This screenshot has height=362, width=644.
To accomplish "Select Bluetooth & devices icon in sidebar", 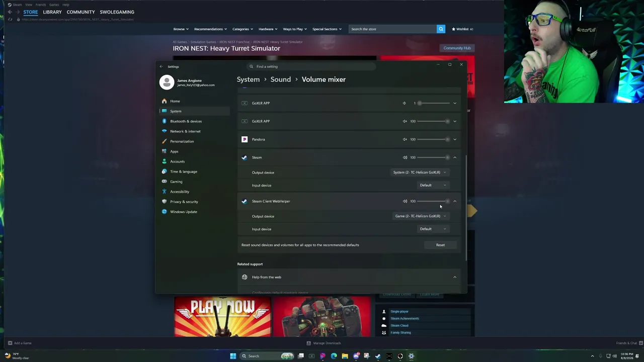I will [165, 121].
